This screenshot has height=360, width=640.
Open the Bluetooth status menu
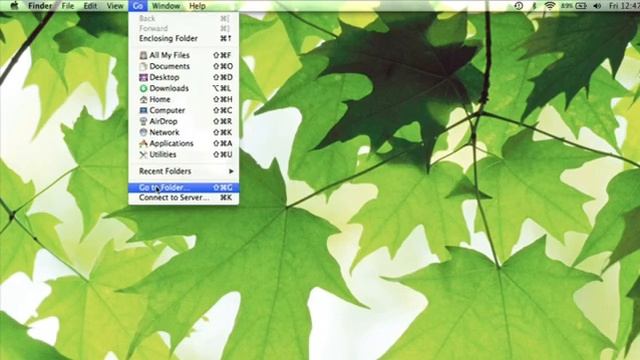(534, 6)
